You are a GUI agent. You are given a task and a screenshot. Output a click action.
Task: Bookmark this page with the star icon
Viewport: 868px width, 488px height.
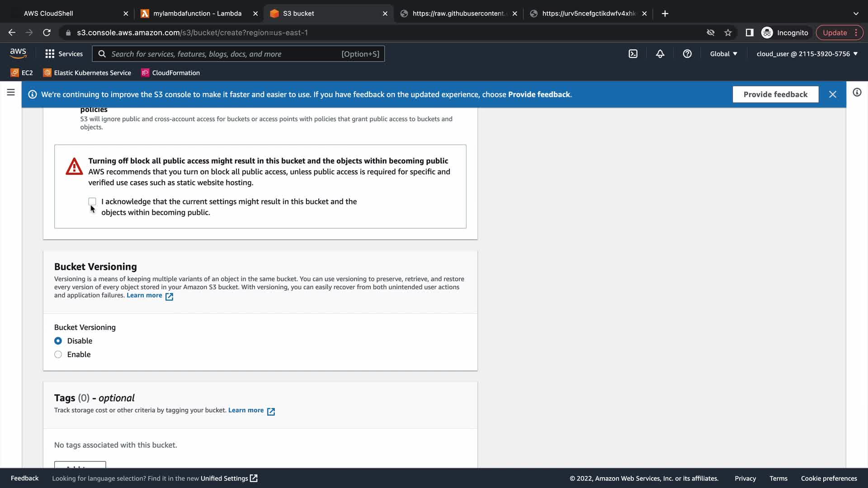[728, 33]
